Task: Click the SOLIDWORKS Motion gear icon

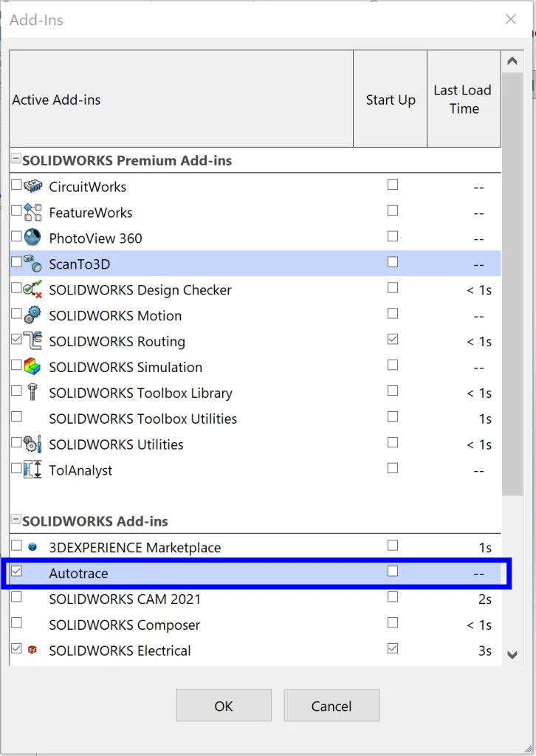Action: click(33, 315)
